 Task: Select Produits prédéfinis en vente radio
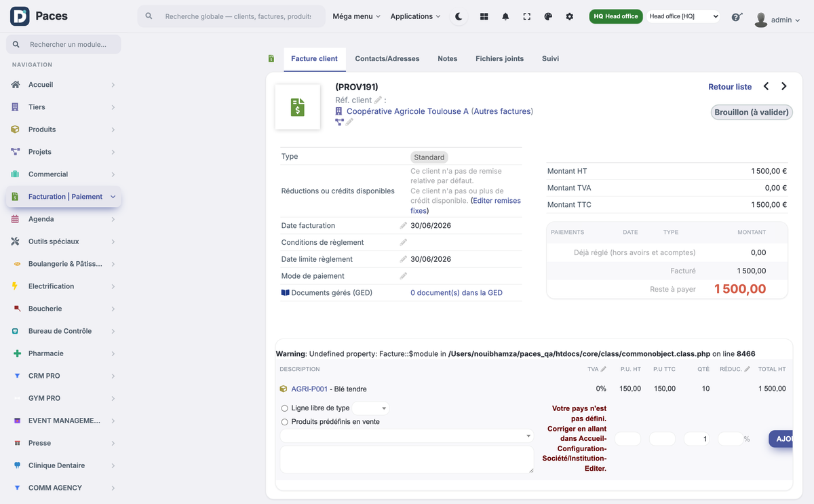point(285,422)
